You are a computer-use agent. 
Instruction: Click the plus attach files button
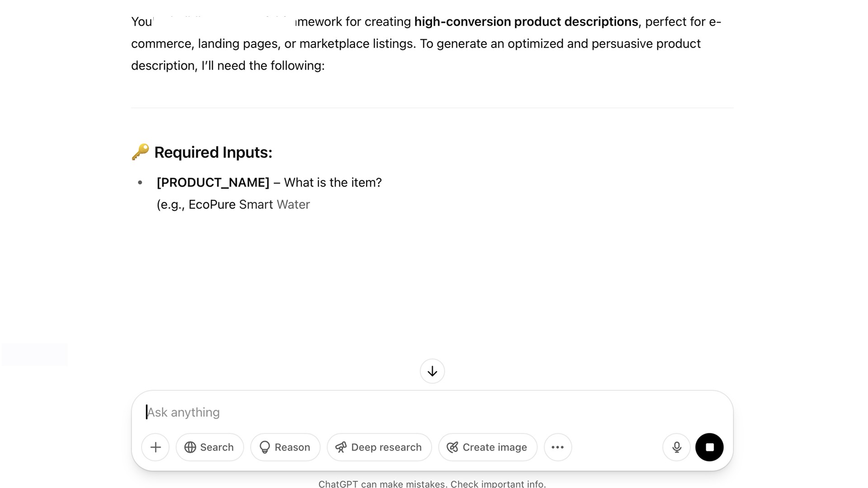click(155, 447)
